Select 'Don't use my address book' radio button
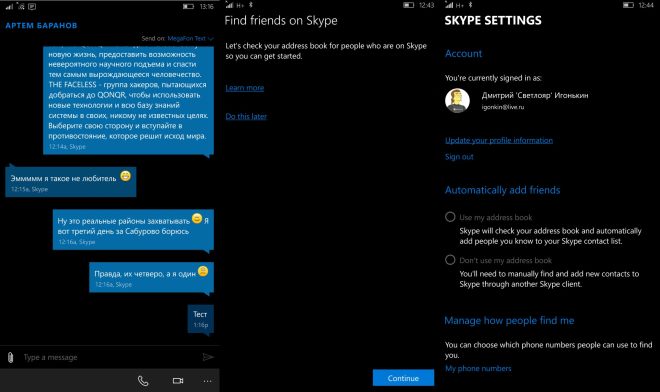Image resolution: width=660 pixels, height=392 pixels. pyautogui.click(x=450, y=260)
